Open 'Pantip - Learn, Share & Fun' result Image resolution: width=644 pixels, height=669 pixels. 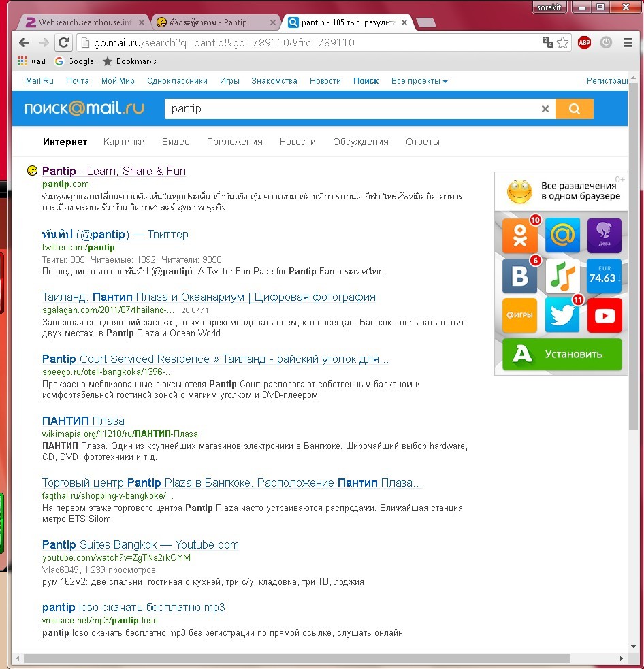click(114, 171)
